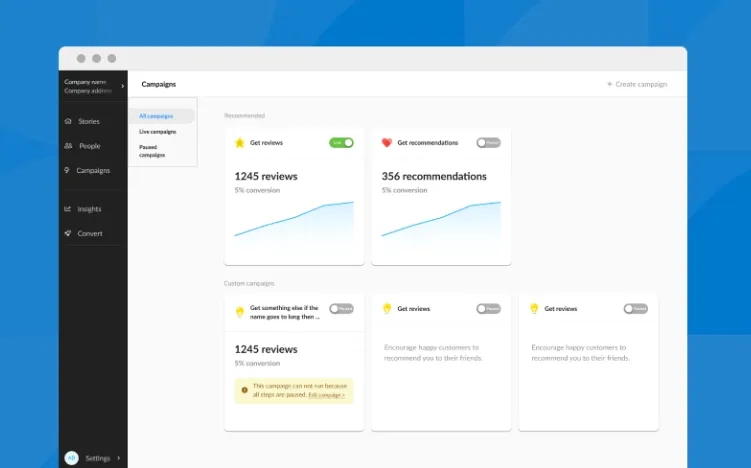Expand the company name switcher chevron
The width and height of the screenshot is (751, 468).
pos(123,86)
